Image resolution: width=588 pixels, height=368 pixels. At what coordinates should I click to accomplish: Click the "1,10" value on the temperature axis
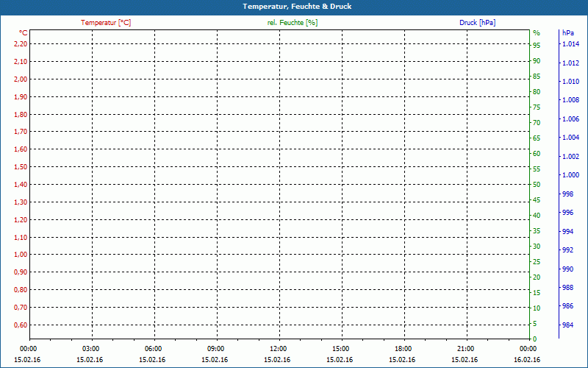[x=21, y=237]
